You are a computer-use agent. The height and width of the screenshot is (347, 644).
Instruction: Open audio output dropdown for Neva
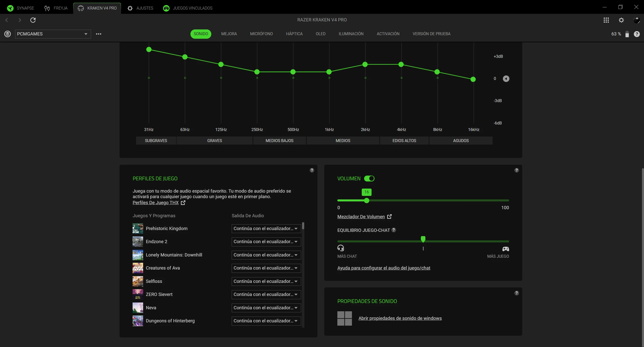click(266, 308)
